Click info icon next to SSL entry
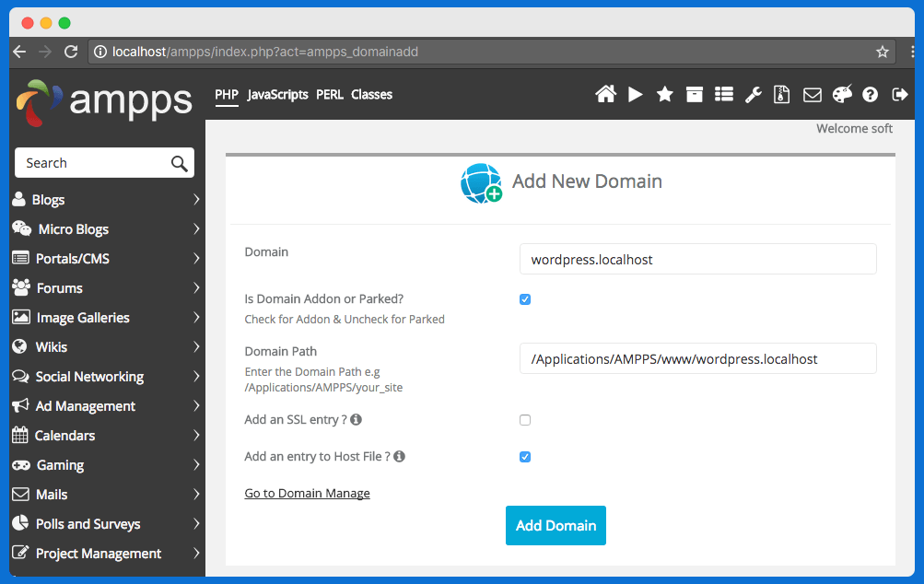Viewport: 924px width, 584px height. pos(356,420)
